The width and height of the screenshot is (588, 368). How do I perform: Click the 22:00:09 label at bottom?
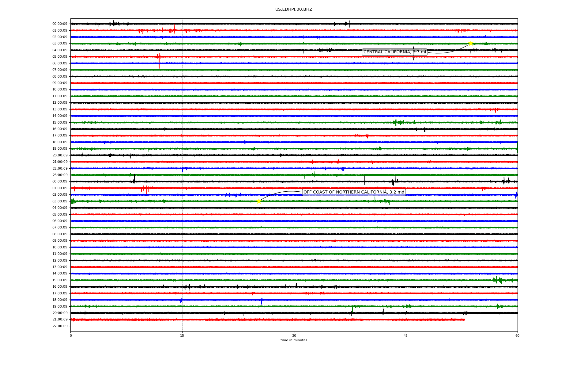click(x=60, y=326)
